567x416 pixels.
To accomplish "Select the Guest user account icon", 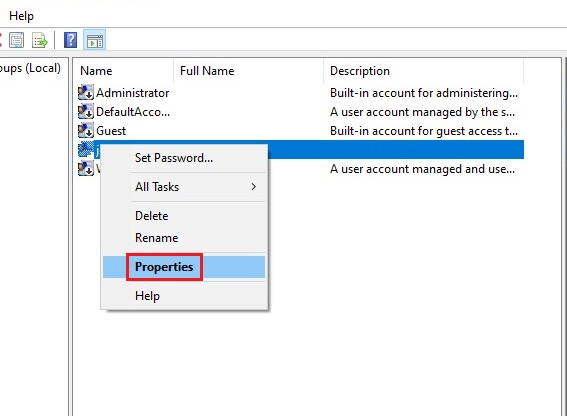I will (x=86, y=130).
